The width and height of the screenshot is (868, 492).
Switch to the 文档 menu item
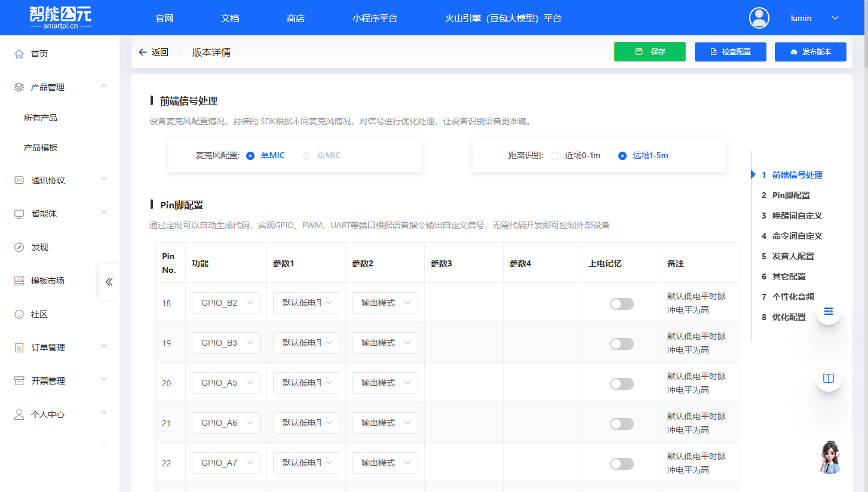pyautogui.click(x=230, y=19)
